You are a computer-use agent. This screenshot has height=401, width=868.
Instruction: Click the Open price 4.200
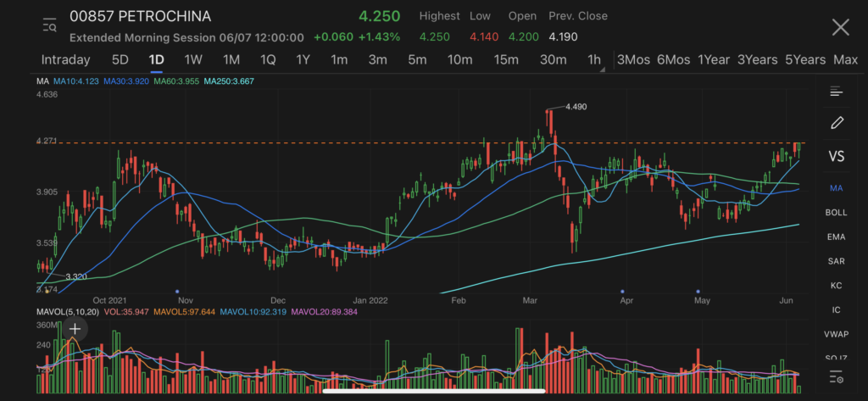click(x=522, y=37)
